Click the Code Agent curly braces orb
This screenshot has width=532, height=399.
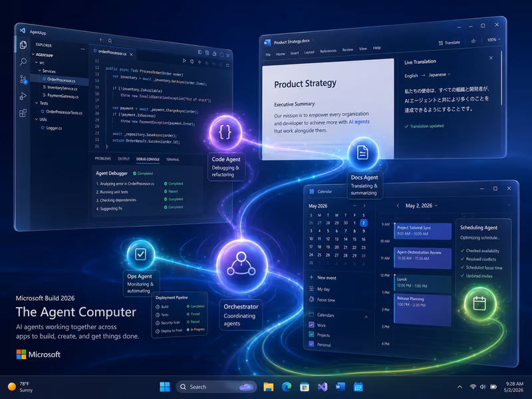click(x=225, y=132)
